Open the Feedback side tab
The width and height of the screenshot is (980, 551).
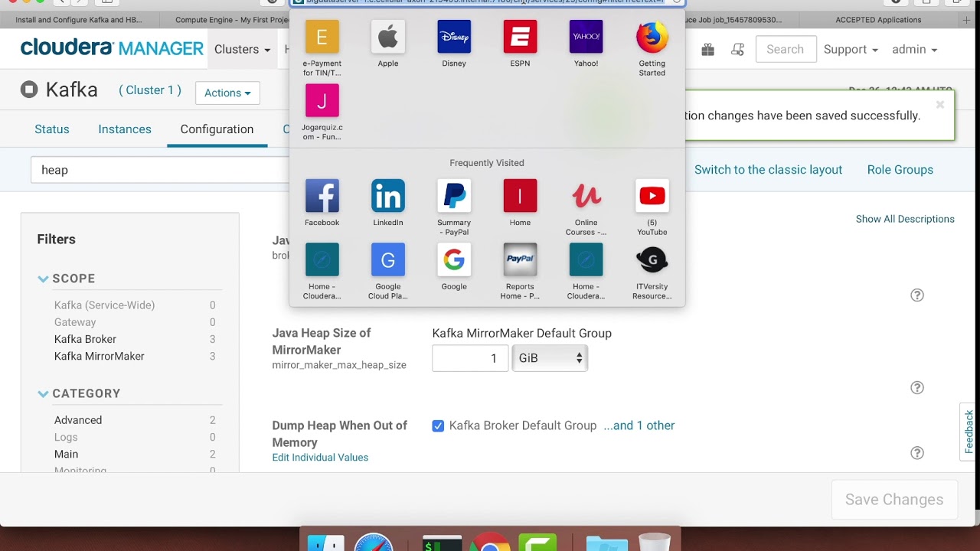[x=969, y=432]
